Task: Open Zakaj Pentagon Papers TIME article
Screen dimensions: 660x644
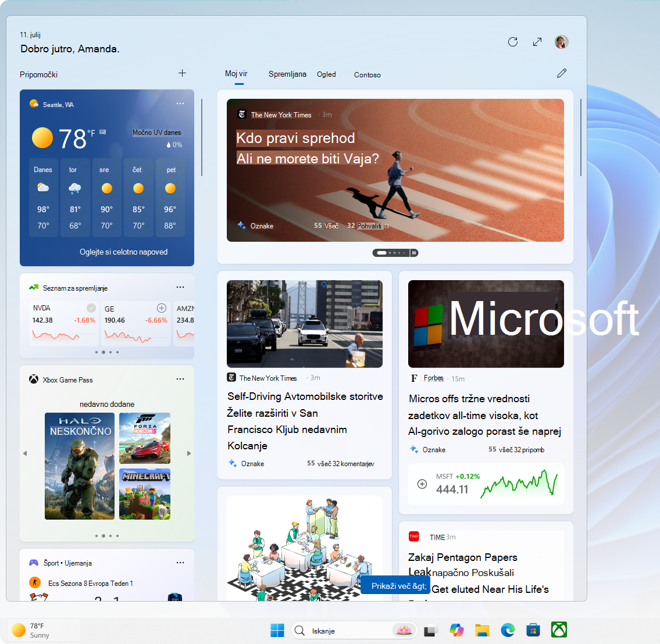Action: click(x=479, y=573)
